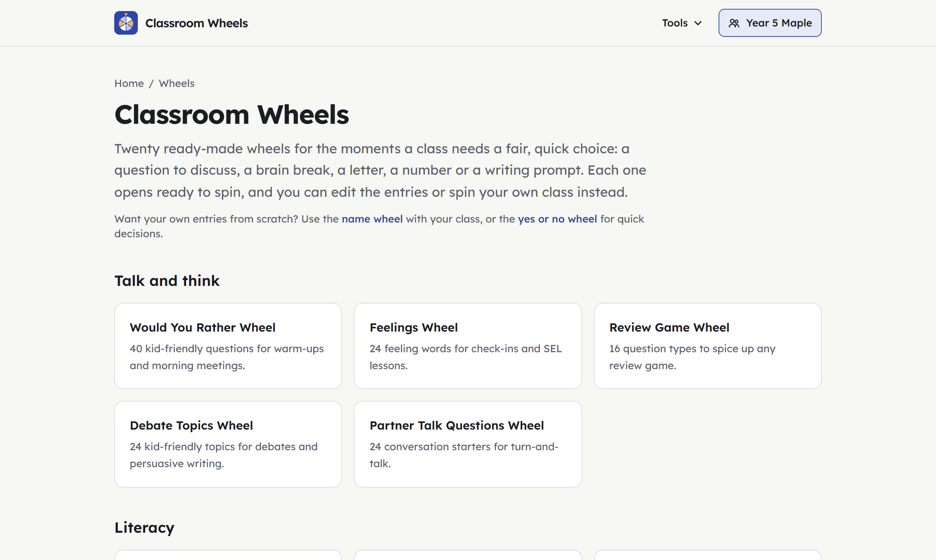Click the Talk and think section heading
Image resolution: width=936 pixels, height=560 pixels.
(x=167, y=281)
